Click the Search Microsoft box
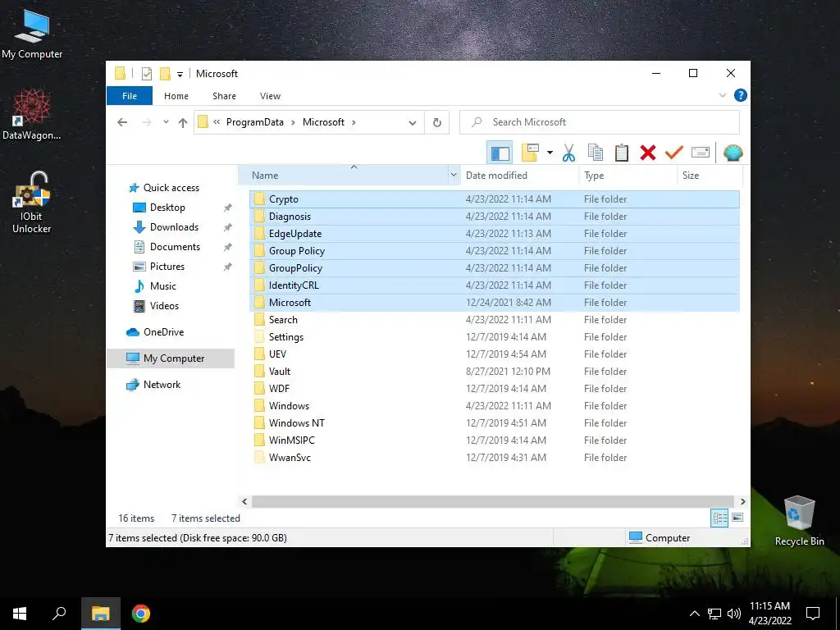The width and height of the screenshot is (840, 630). click(600, 122)
